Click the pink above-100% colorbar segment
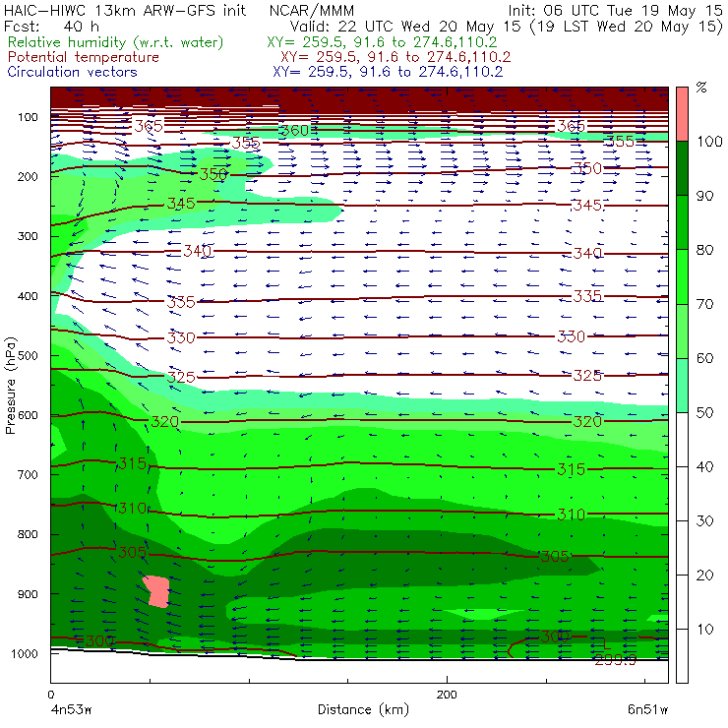Image resolution: width=728 pixels, height=728 pixels. click(682, 114)
